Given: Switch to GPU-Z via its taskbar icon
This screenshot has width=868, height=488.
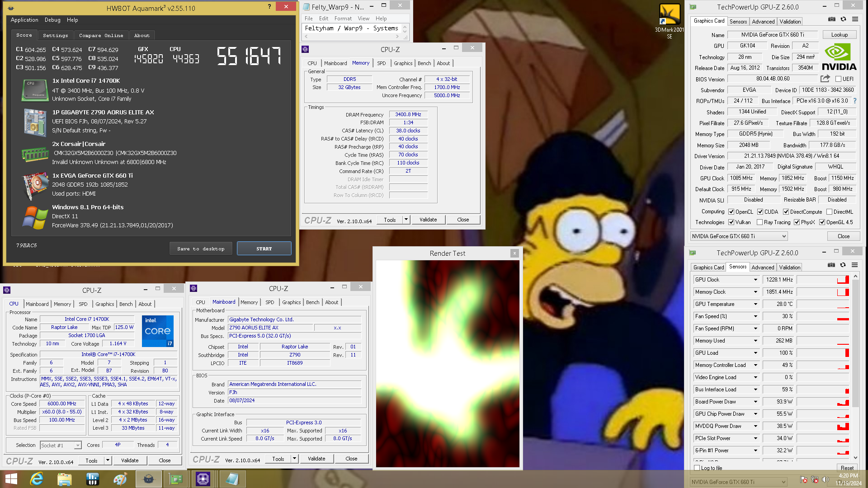Looking at the screenshot, I should click(x=175, y=479).
